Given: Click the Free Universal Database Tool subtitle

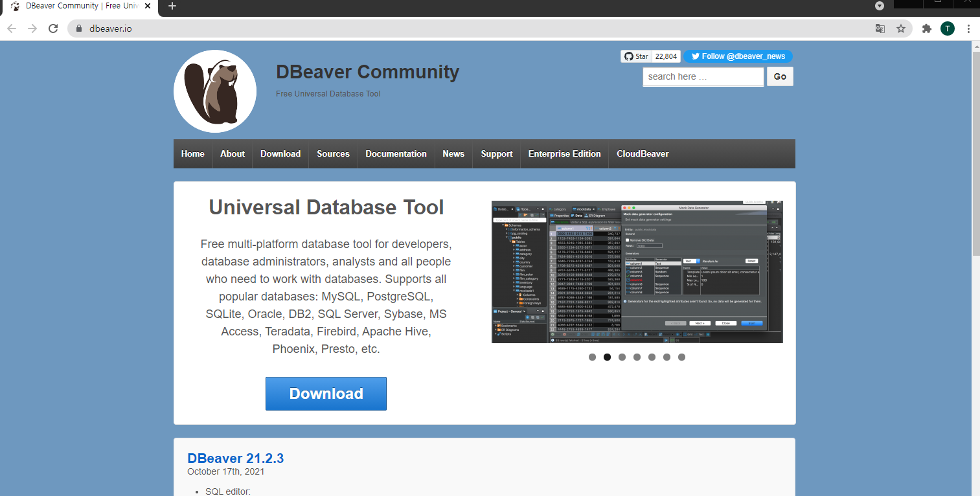Looking at the screenshot, I should tap(328, 94).
